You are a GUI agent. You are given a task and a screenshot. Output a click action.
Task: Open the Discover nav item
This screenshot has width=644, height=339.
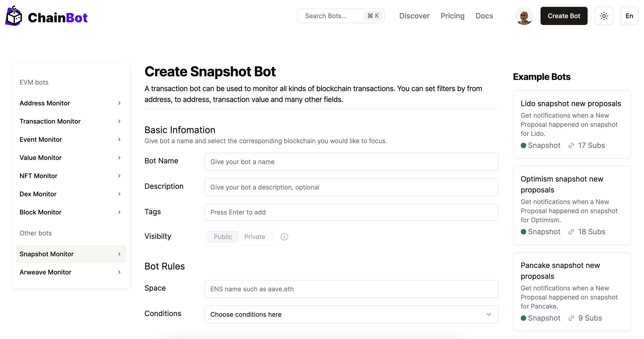click(414, 16)
